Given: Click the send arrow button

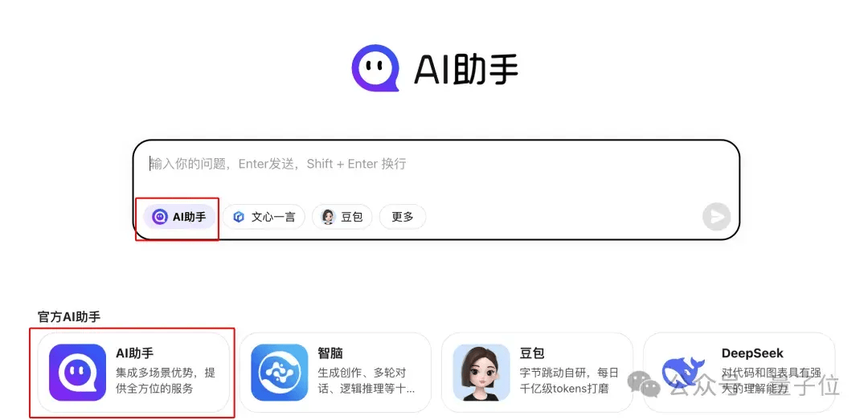Looking at the screenshot, I should pyautogui.click(x=716, y=217).
